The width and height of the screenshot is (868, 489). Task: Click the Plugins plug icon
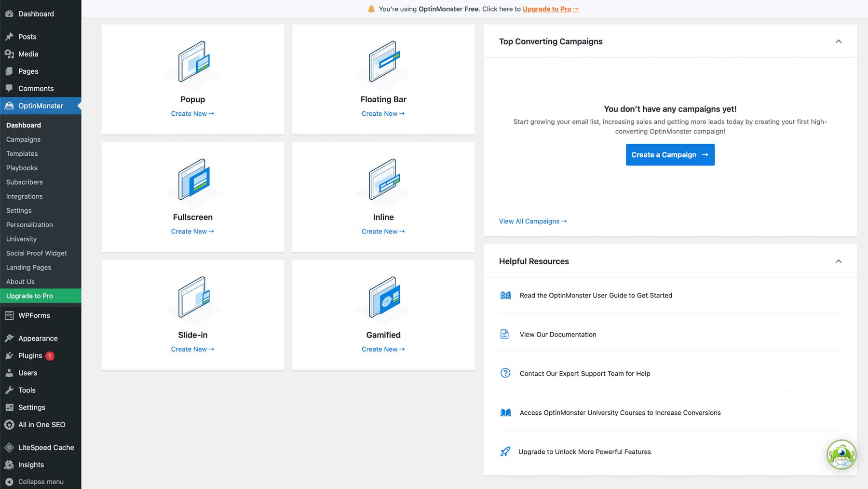tap(9, 355)
